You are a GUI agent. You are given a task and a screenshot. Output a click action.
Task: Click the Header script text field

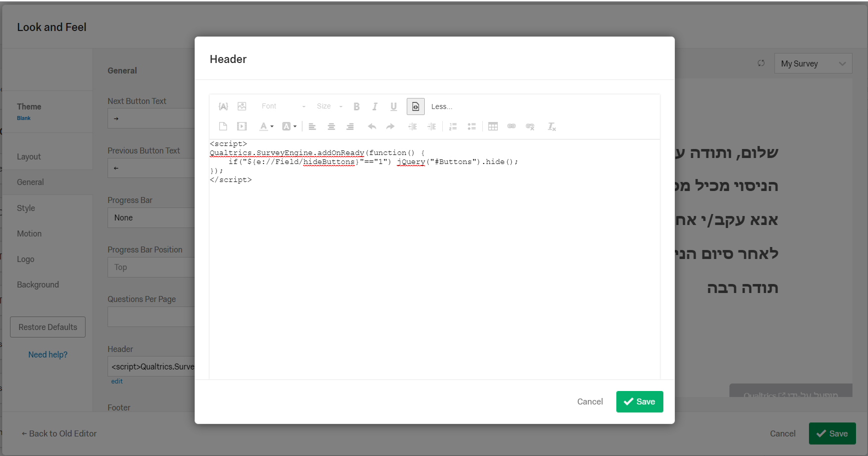[x=151, y=366]
